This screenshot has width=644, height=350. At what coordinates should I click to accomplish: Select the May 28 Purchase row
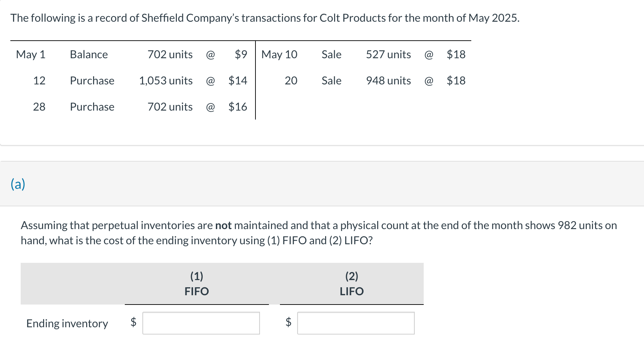pyautogui.click(x=92, y=107)
